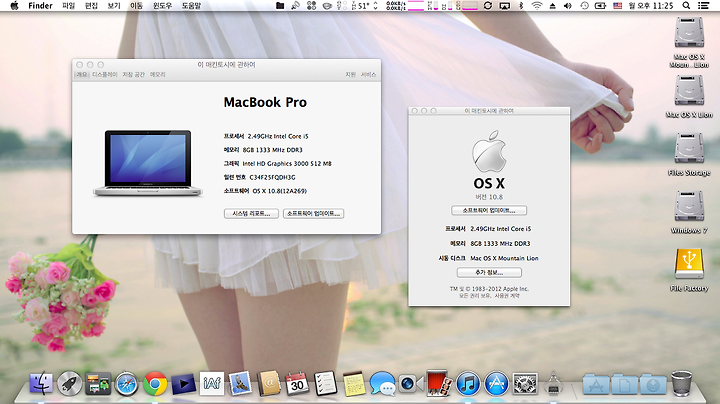Open the Wi-Fi status menu
The width and height of the screenshot is (720, 404).
[x=536, y=6]
